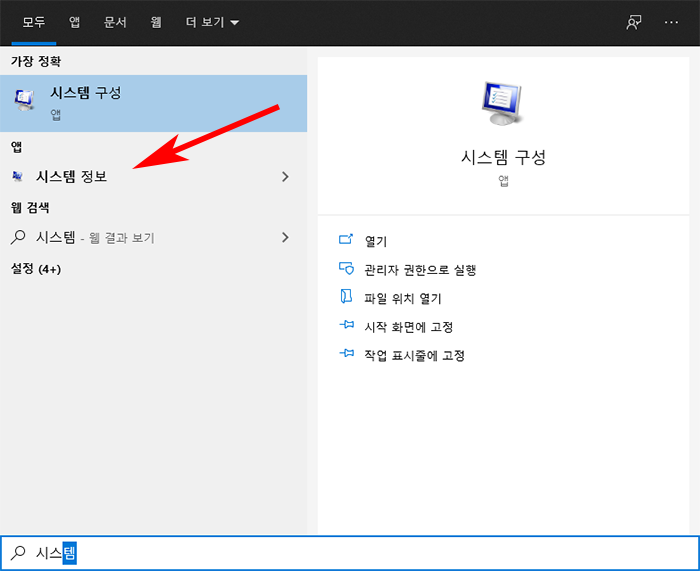Open the 시스템 정보 app result
The width and height of the screenshot is (700, 571).
[154, 177]
